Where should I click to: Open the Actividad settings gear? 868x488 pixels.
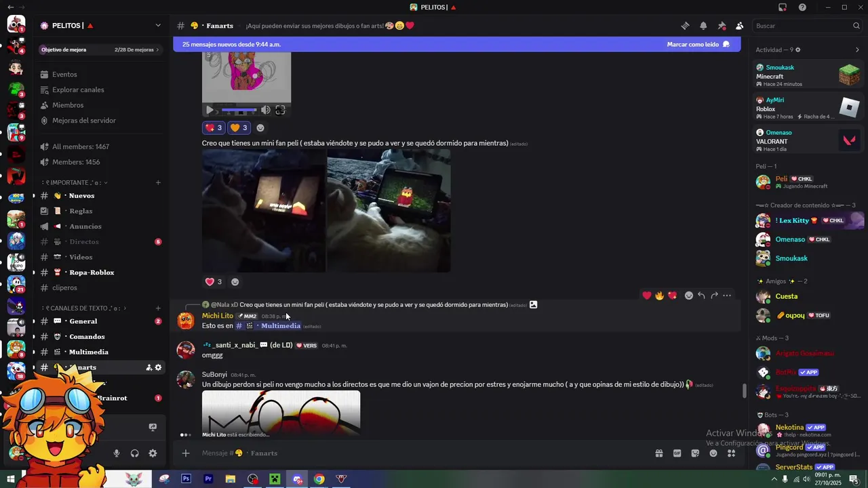[797, 49]
